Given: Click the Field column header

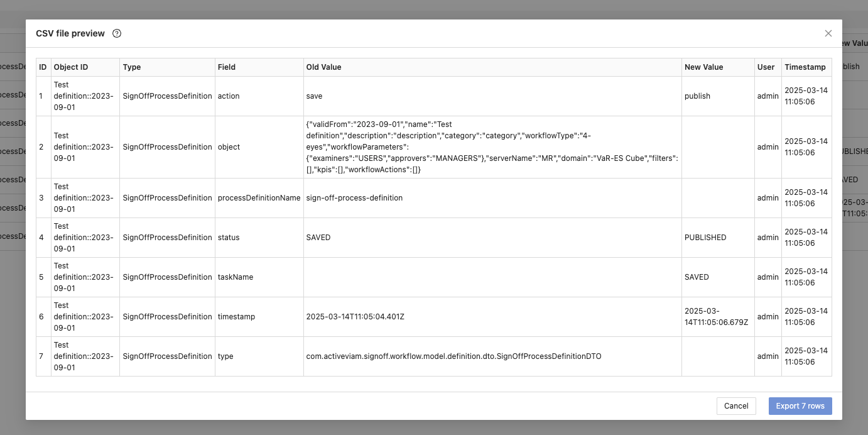Looking at the screenshot, I should [x=227, y=67].
